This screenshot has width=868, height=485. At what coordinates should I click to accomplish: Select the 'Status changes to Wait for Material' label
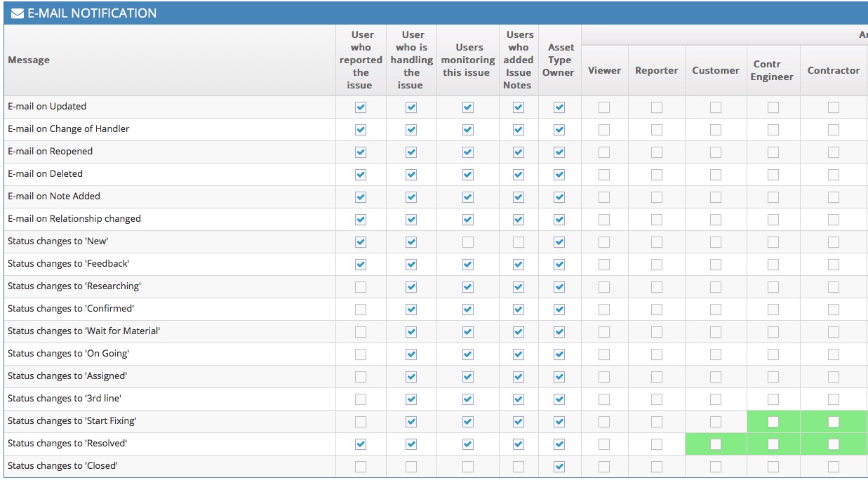pos(84,331)
